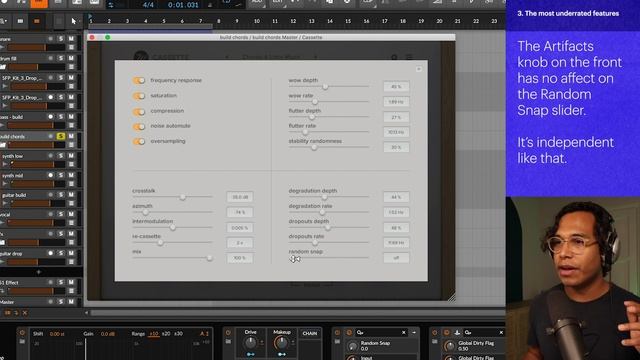Toggle the noise automute switch
640x360 pixels.
[x=139, y=127]
